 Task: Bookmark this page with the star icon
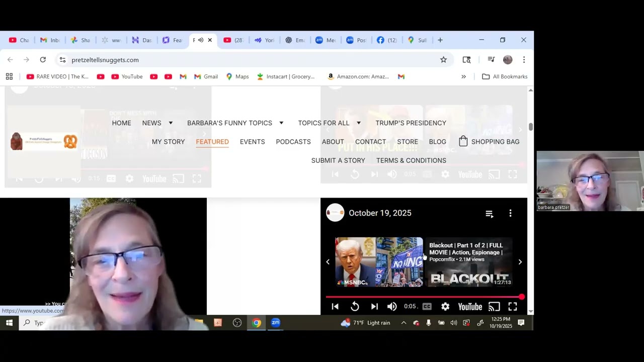[x=443, y=60]
